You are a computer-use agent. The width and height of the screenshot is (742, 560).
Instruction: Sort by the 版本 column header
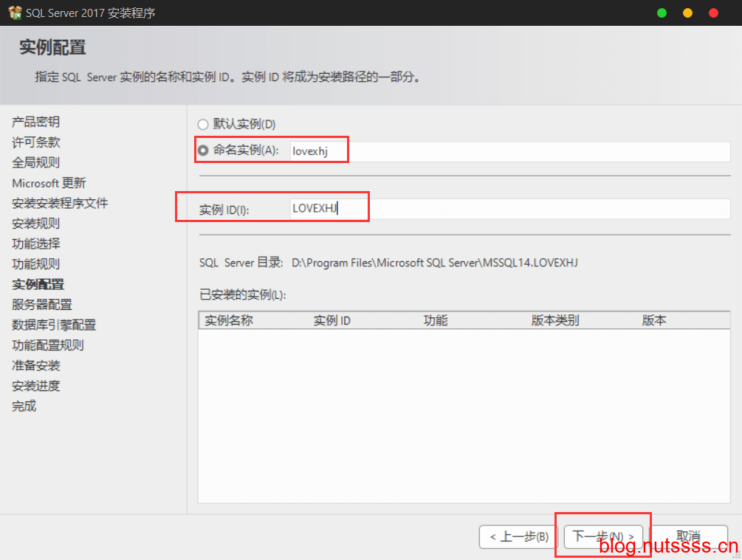point(654,321)
